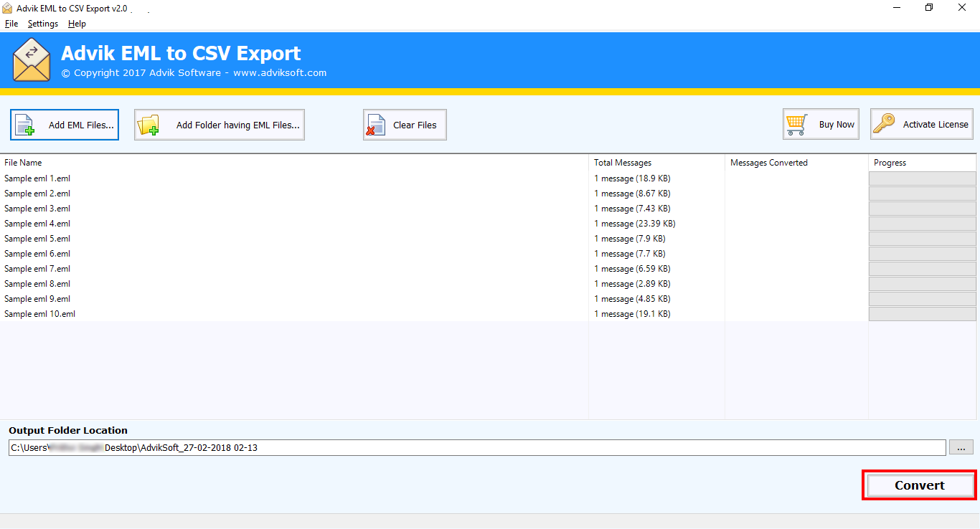Click the Add Folder having EML Files icon
This screenshot has width=980, height=529.
(149, 125)
